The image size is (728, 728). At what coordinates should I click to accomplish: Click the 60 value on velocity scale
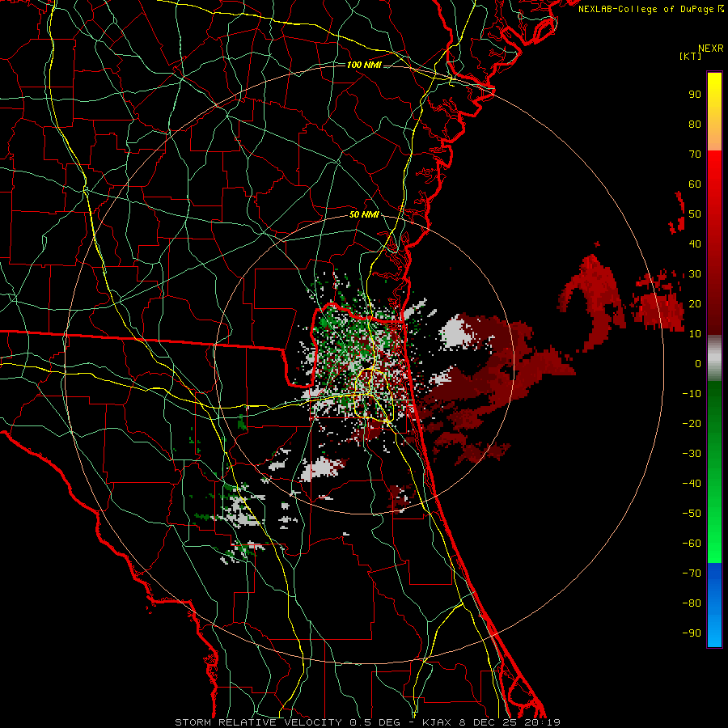point(695,184)
